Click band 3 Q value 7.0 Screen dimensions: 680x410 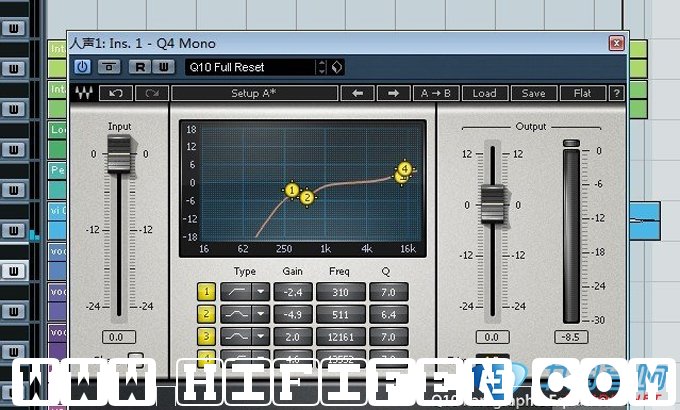(x=389, y=337)
